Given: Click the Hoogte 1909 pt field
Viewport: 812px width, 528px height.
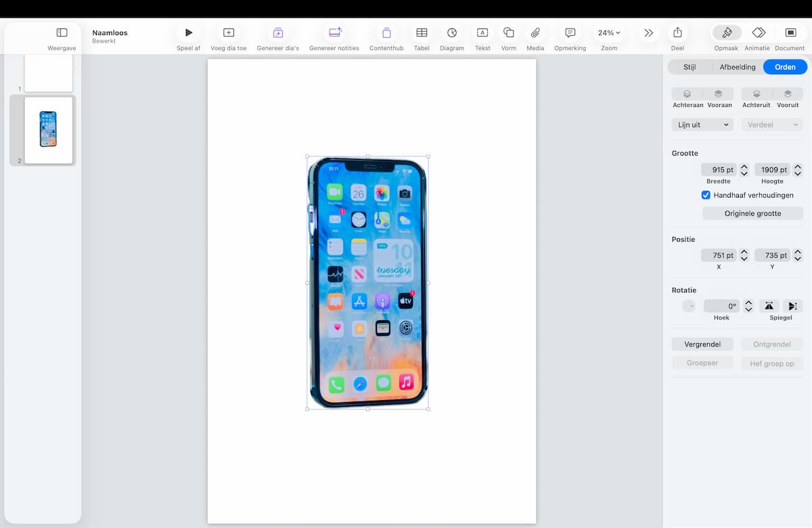Looking at the screenshot, I should (x=772, y=170).
